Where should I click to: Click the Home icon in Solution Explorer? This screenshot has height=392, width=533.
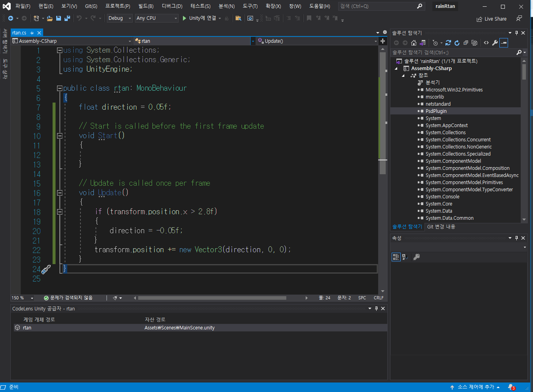click(x=414, y=43)
